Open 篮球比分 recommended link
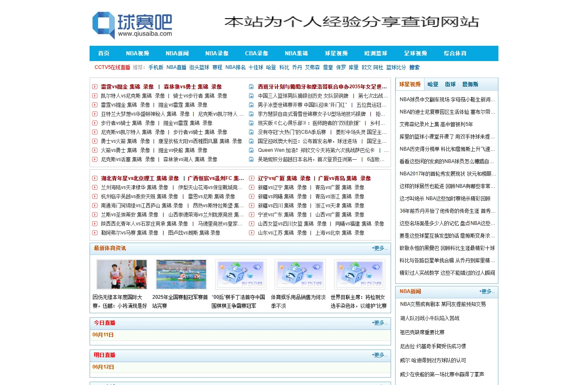This screenshot has width=588, height=385. pyautogui.click(x=396, y=67)
